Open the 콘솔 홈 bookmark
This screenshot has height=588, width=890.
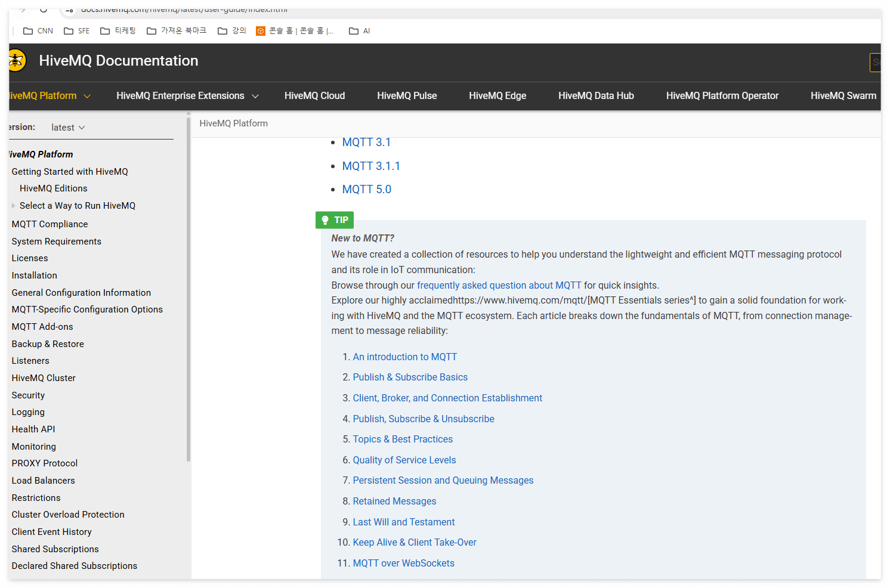tap(295, 31)
